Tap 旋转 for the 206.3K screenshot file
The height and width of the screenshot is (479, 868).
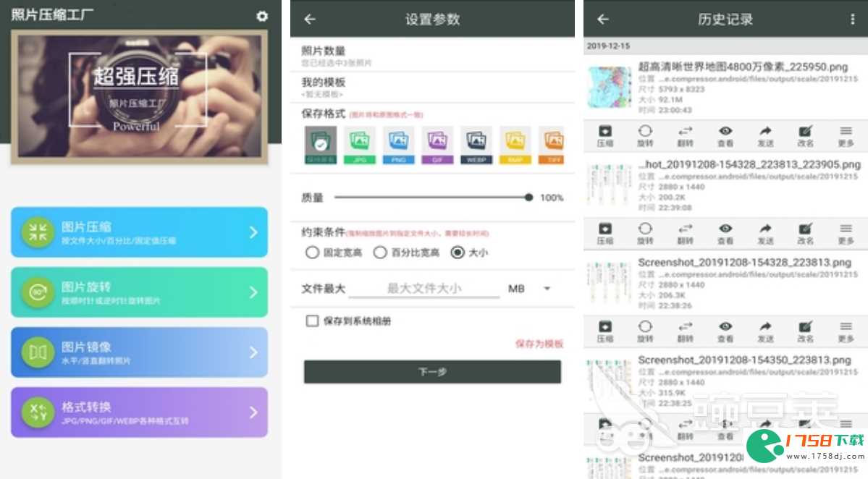point(645,332)
